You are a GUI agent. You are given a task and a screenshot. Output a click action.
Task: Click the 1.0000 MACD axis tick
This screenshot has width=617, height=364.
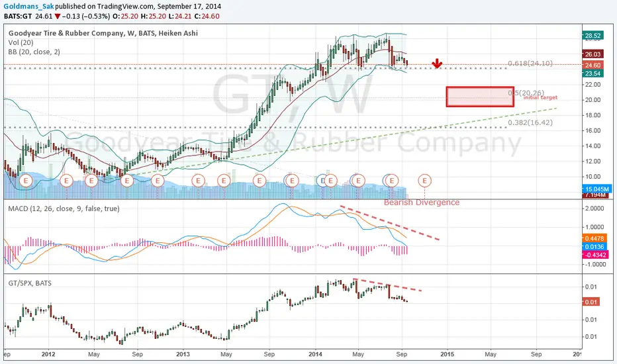coord(594,227)
